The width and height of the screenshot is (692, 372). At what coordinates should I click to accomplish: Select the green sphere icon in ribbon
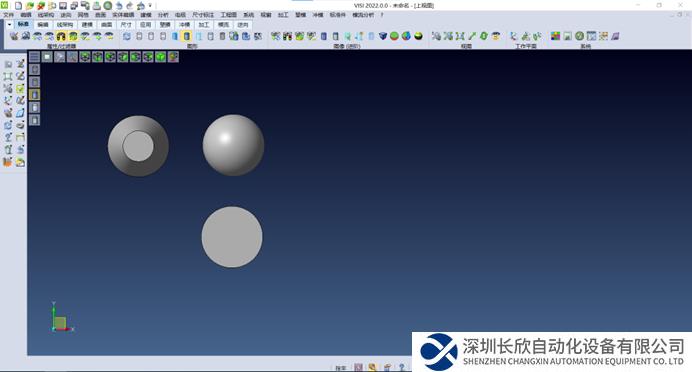(x=395, y=36)
